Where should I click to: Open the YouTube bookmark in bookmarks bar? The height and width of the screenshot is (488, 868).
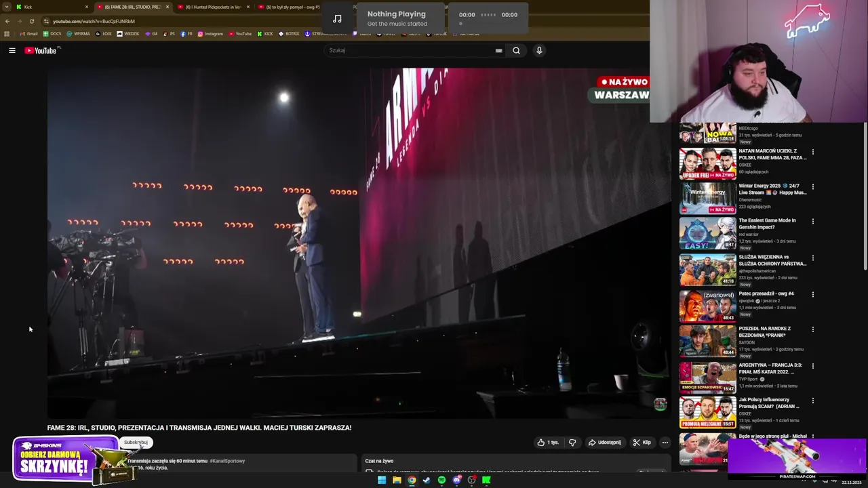coord(240,34)
